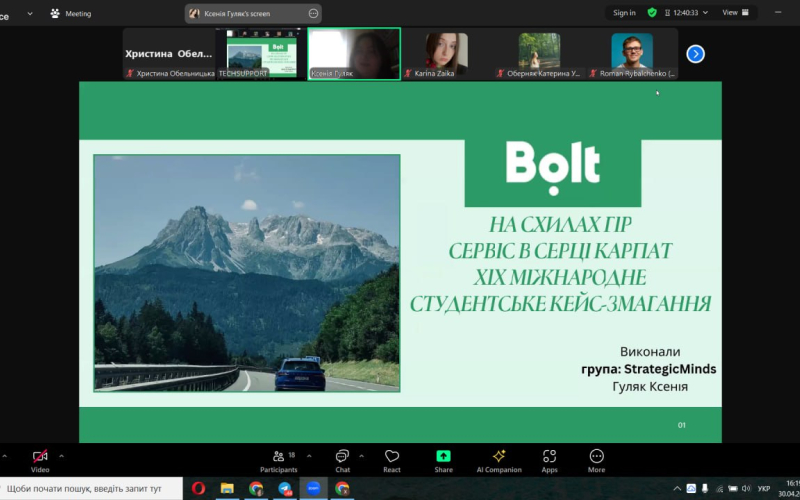This screenshot has width=800, height=500.
Task: Select TECHSUPPORT participant thumbnail
Action: click(261, 54)
